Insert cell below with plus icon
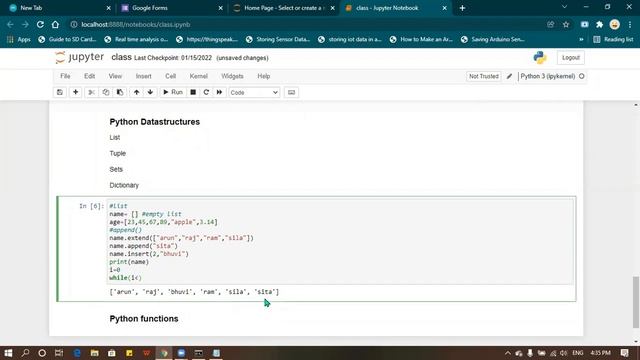Image resolution: width=640 pixels, height=360 pixels. (76, 92)
